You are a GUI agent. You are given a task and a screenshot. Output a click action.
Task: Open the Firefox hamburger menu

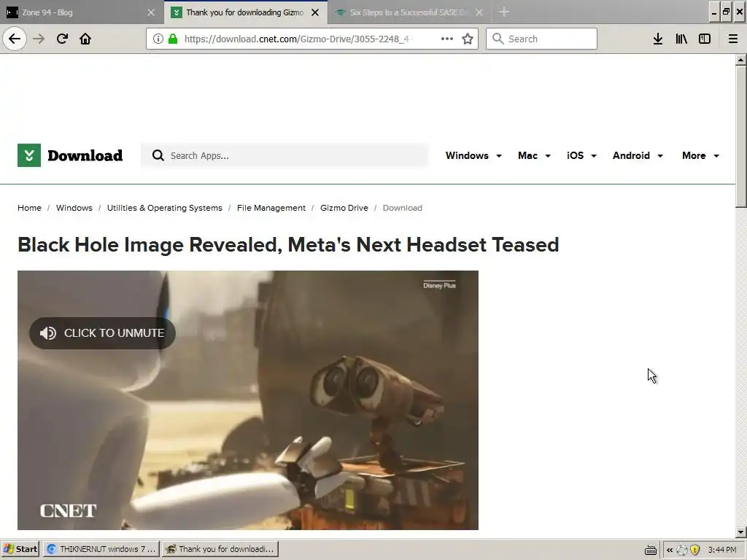(x=733, y=39)
